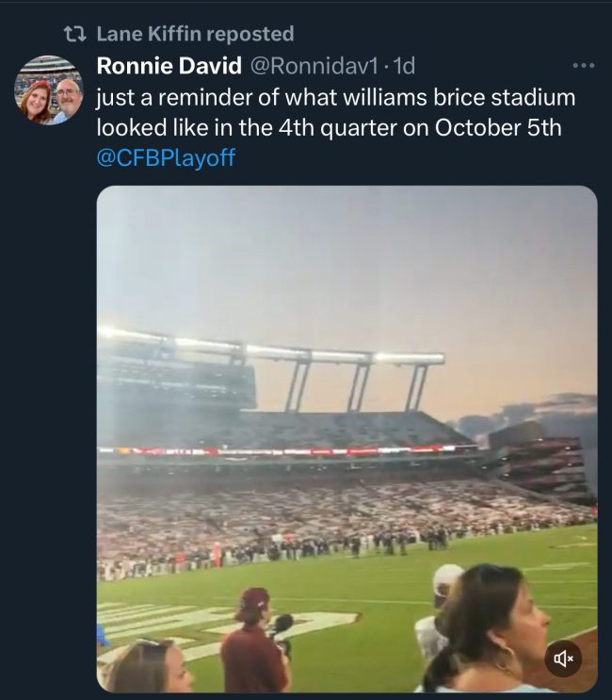This screenshot has height=700, width=612.
Task: Click the repost arrows icon above the tweet
Action: click(72, 34)
